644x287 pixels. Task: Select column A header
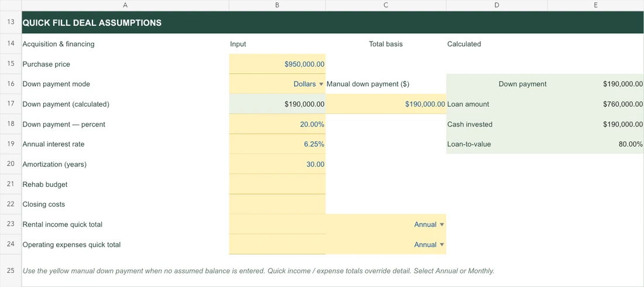point(125,5)
